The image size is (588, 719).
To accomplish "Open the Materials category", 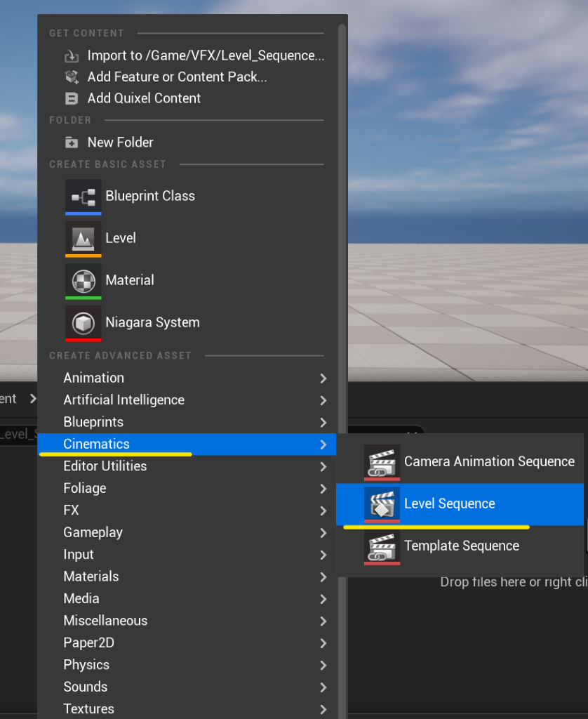I will pos(187,576).
